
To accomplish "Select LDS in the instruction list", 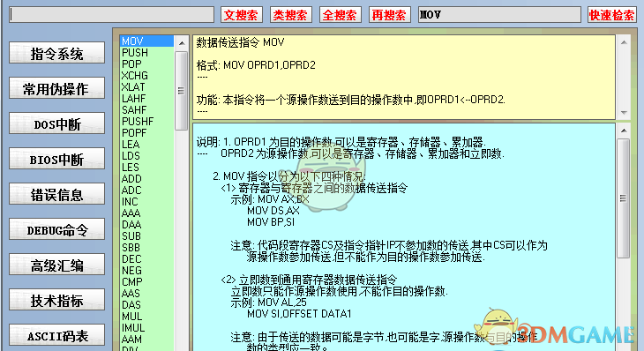I will pos(146,156).
